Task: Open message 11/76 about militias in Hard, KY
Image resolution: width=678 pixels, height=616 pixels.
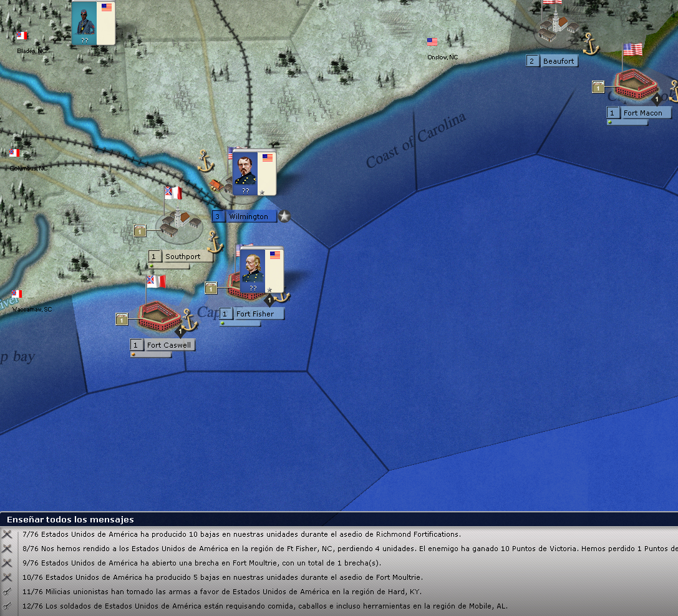Action: 221,591
